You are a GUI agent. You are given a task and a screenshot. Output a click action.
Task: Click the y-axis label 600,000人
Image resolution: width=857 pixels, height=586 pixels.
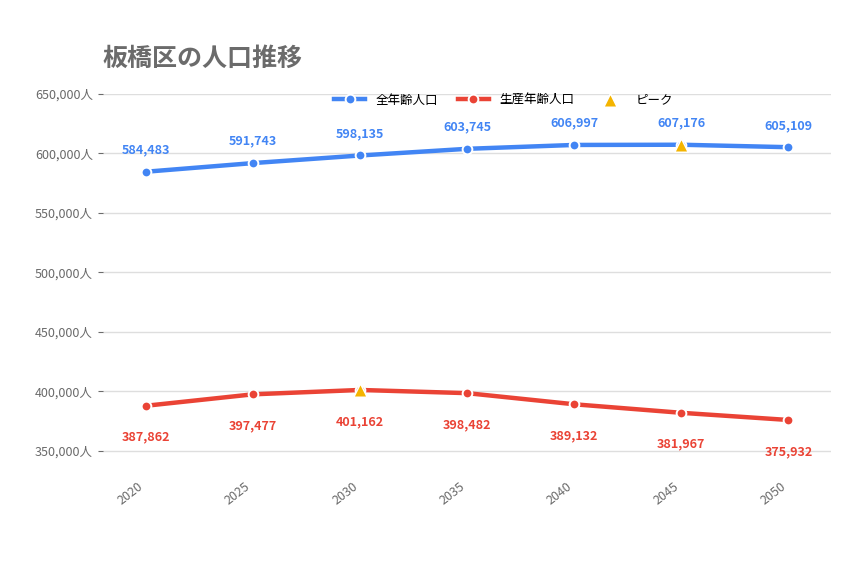tap(64, 154)
